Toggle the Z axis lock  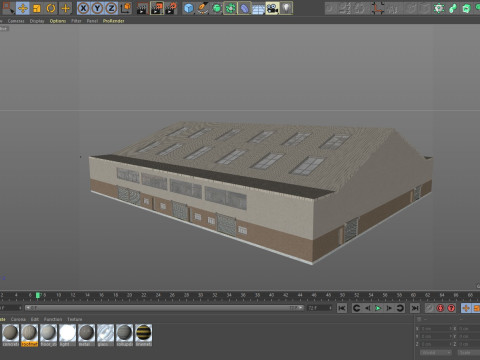[x=111, y=8]
